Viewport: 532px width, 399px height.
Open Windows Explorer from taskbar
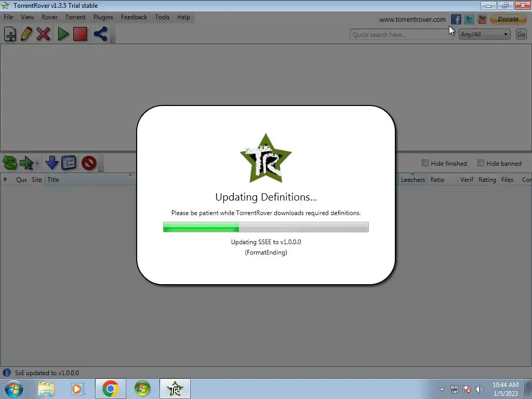(x=46, y=389)
